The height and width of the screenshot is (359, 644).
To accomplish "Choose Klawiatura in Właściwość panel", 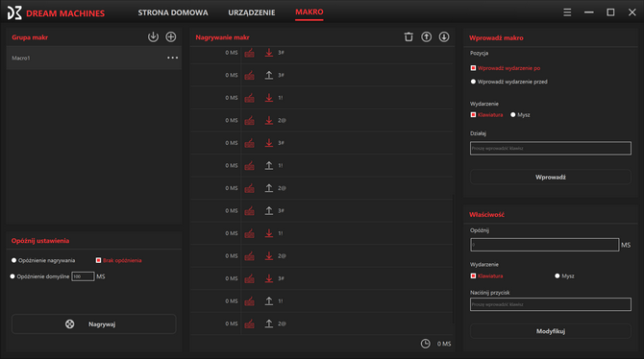I will pyautogui.click(x=486, y=276).
